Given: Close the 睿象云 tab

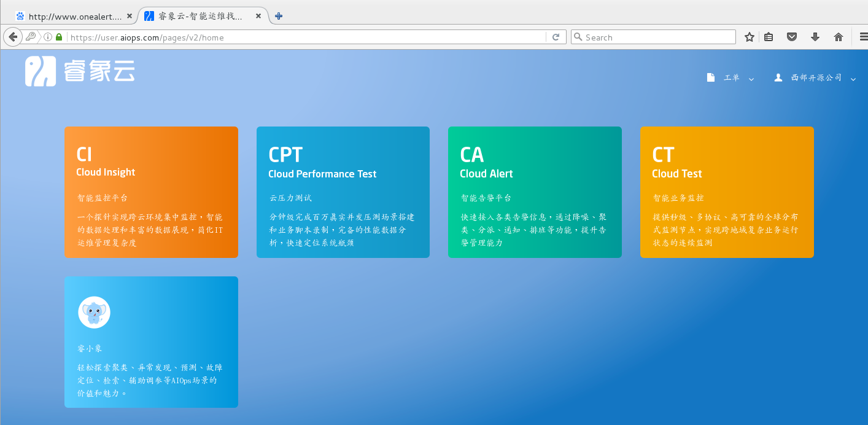Looking at the screenshot, I should (259, 17).
